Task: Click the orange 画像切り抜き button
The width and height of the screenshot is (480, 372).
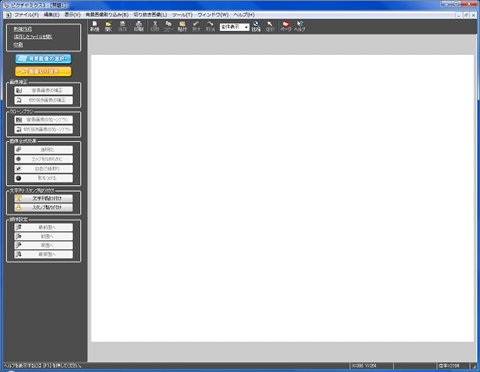Action: point(43,71)
